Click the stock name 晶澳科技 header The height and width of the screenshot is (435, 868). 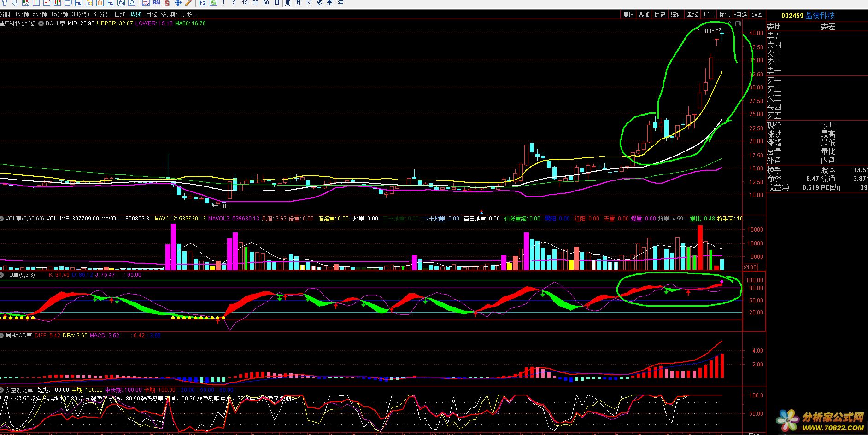point(820,16)
